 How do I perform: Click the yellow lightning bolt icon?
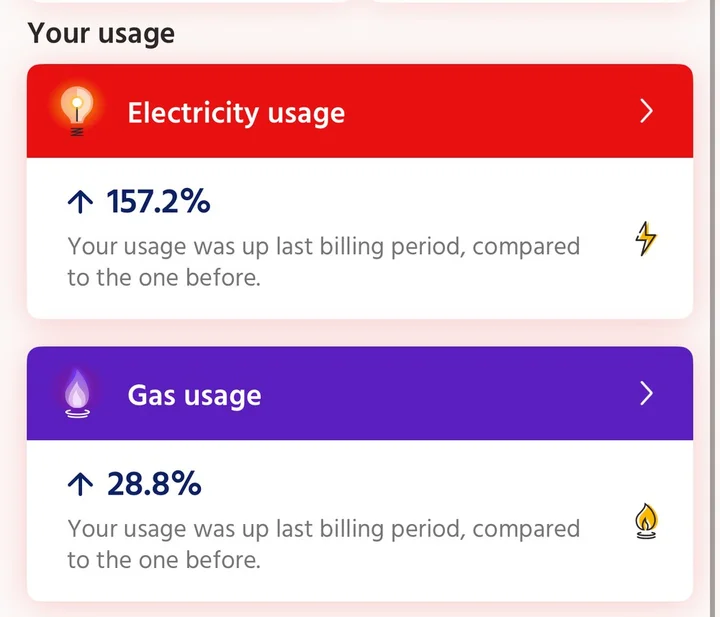[x=647, y=238]
